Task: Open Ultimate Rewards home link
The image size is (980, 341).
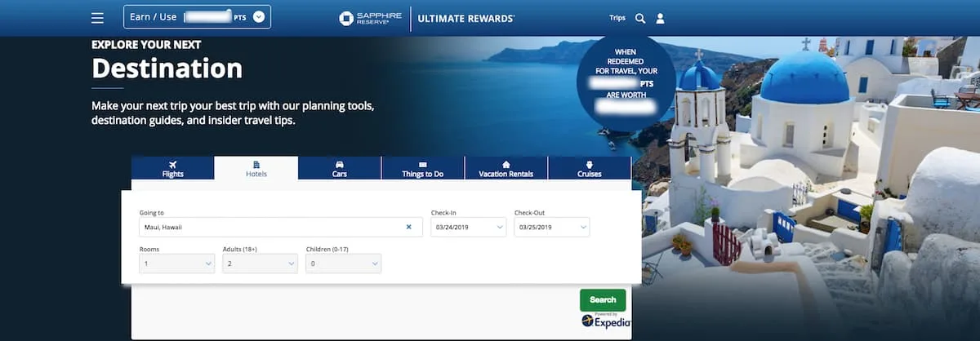Action: [x=466, y=18]
